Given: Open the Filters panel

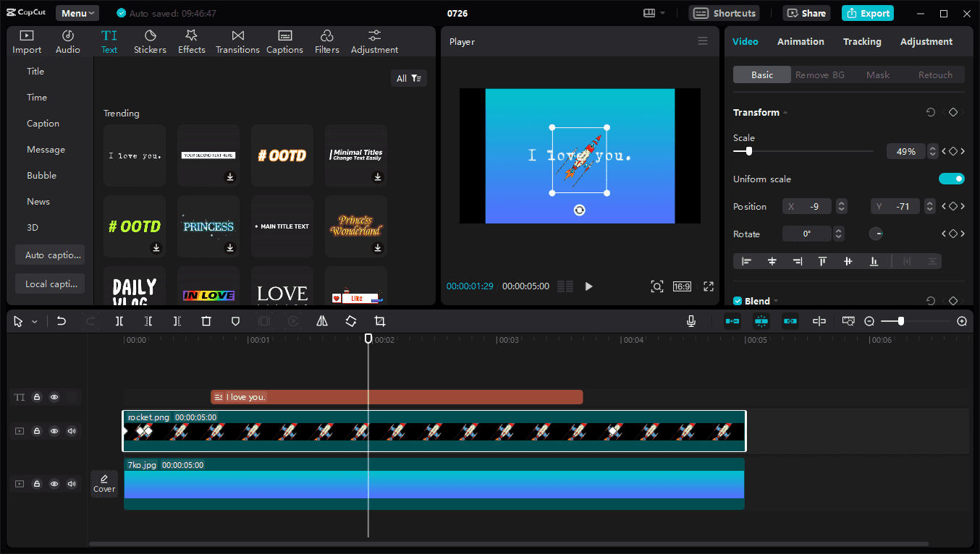Looking at the screenshot, I should tap(326, 42).
